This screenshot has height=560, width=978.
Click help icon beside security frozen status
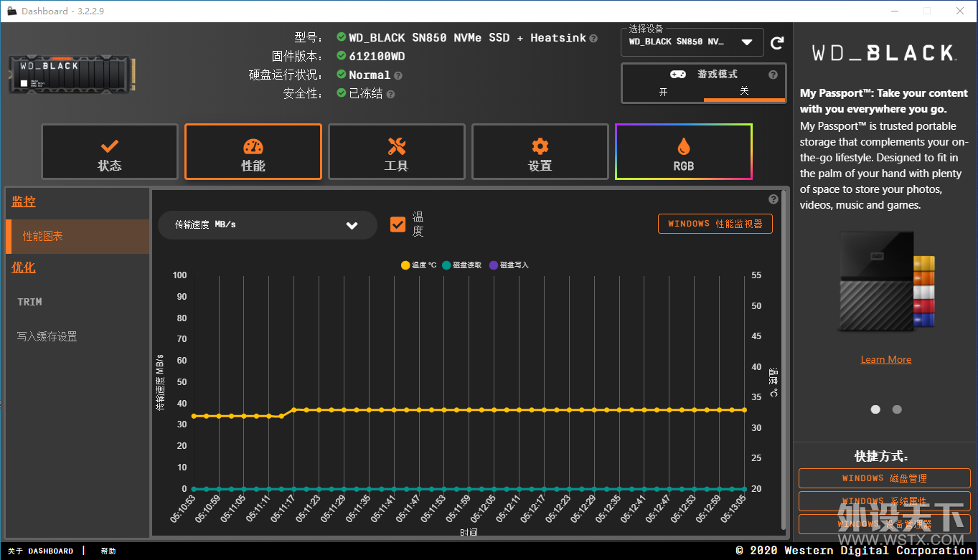click(x=390, y=94)
